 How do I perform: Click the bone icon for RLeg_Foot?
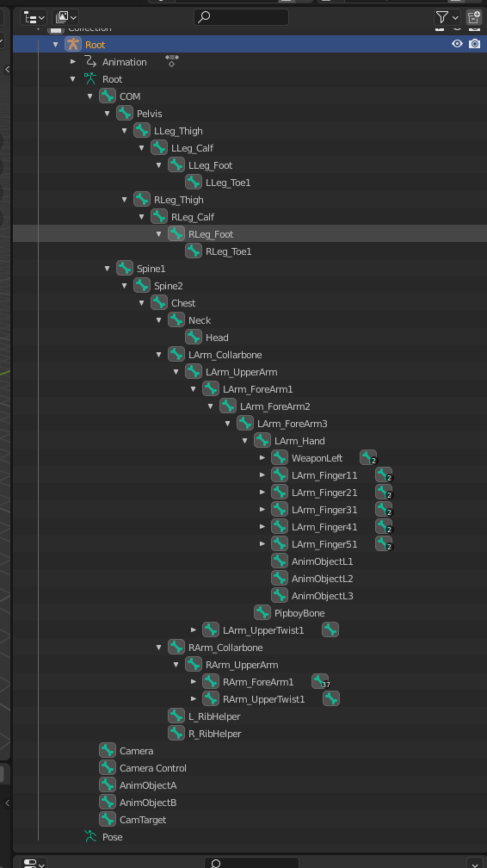(x=176, y=233)
